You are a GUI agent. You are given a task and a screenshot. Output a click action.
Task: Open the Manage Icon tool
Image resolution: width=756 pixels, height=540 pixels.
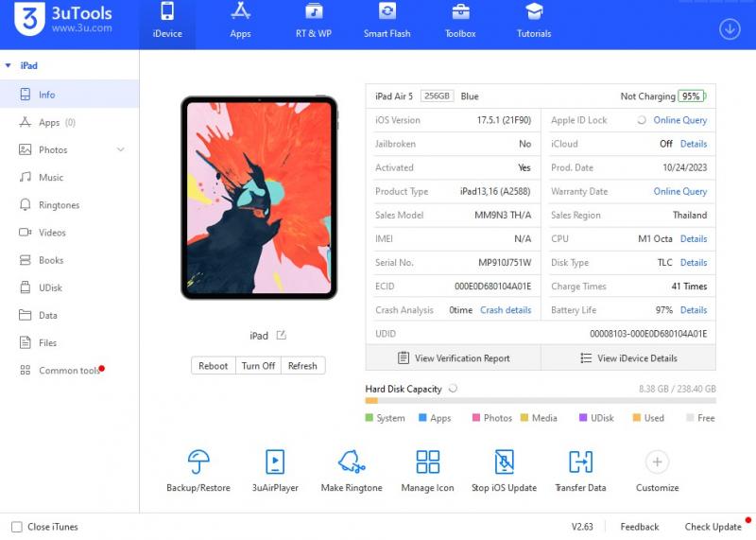tap(427, 462)
